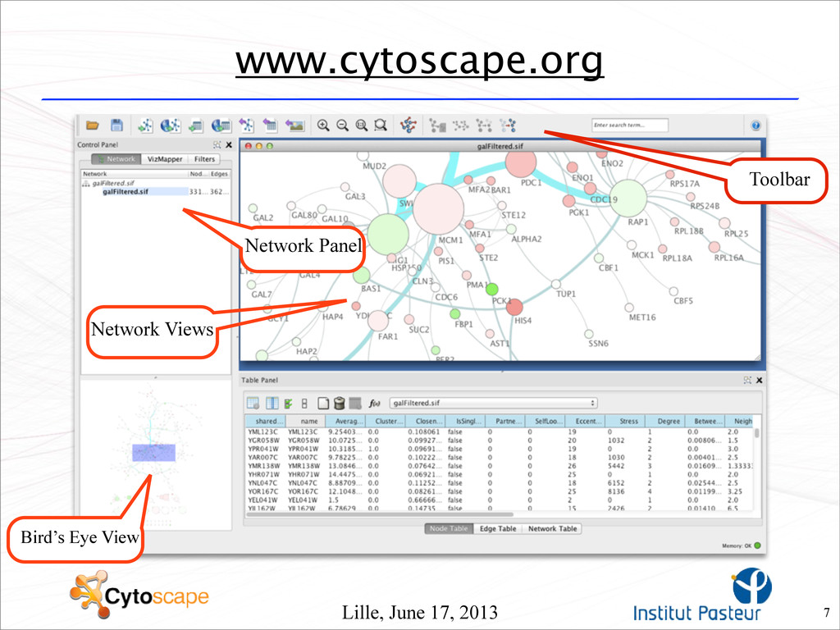Import network from file toolbar icon
840x630 pixels.
(145, 126)
